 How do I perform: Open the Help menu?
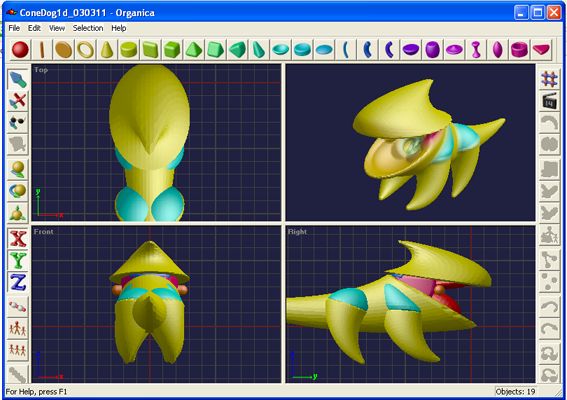(119, 28)
